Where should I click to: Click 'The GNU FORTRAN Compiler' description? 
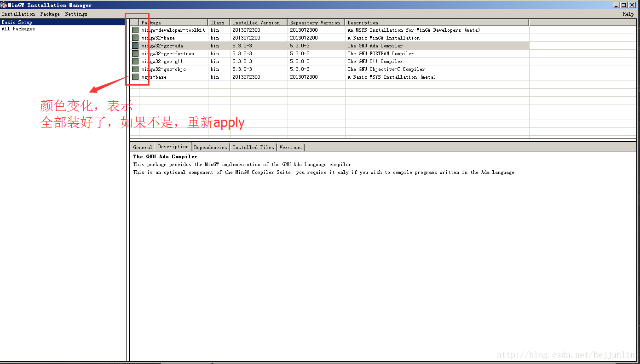click(x=381, y=53)
